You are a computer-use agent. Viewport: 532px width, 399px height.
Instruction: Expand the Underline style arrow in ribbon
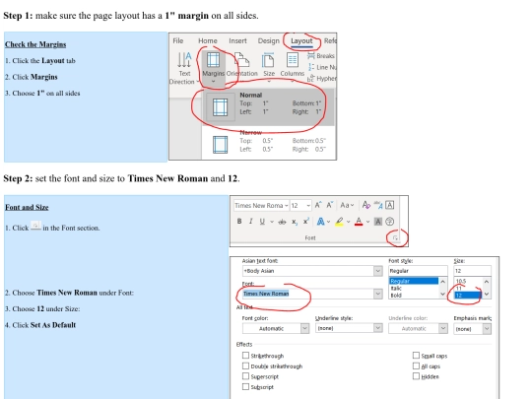click(272, 222)
